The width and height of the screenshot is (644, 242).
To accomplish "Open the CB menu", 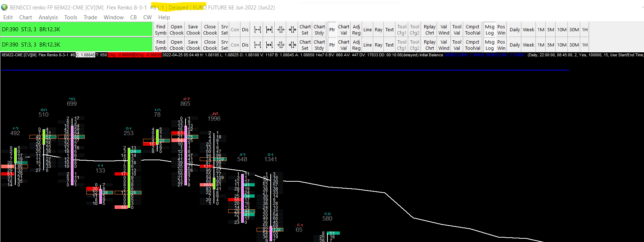I will coord(134,17).
